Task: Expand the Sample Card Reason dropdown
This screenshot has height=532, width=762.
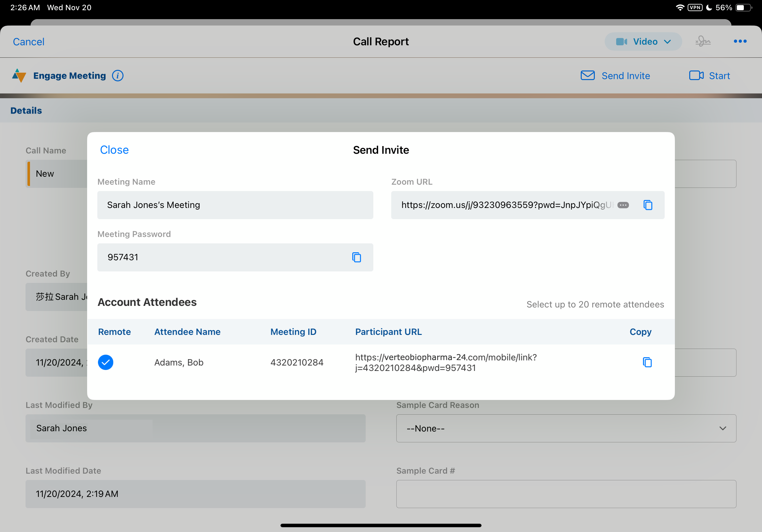Action: coord(566,428)
